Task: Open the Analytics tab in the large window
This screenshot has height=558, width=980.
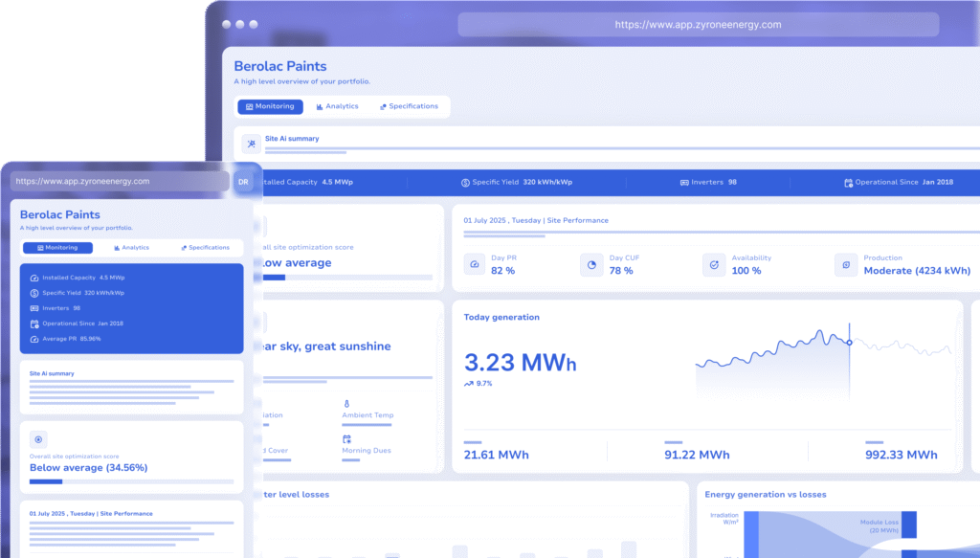Action: [x=337, y=106]
